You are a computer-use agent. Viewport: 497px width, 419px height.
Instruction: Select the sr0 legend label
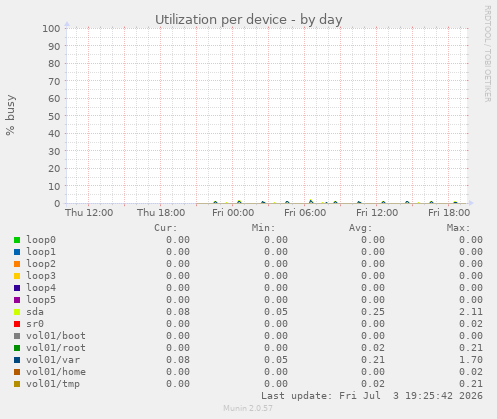coord(35,324)
